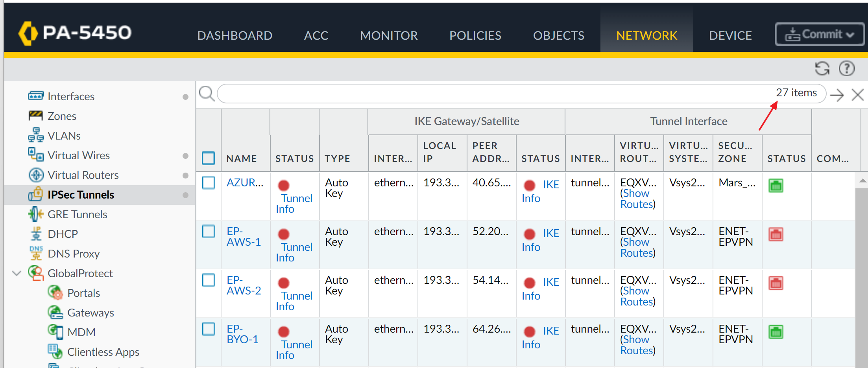868x368 pixels.
Task: Open GRE Tunnels settings
Action: [x=78, y=214]
